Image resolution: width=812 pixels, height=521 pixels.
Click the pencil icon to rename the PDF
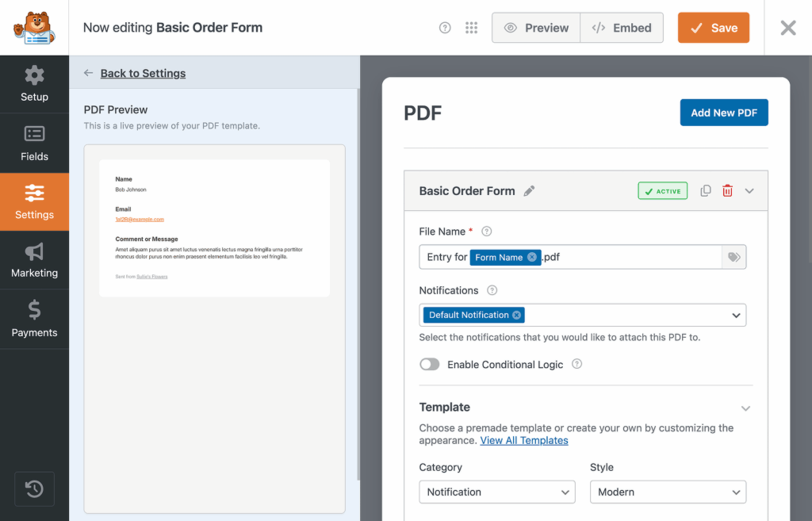530,191
